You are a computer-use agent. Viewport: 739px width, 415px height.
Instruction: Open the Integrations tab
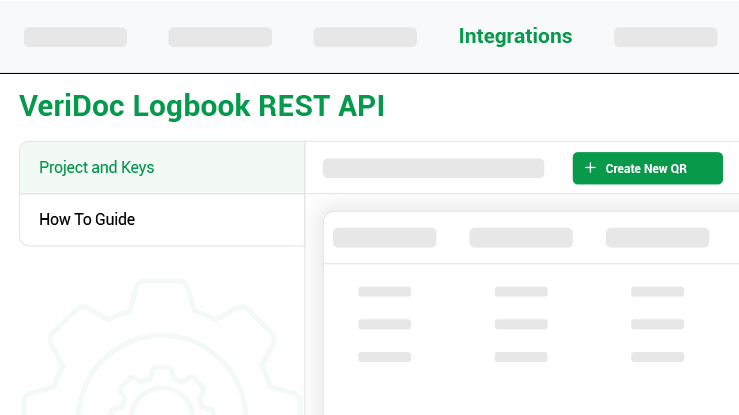tap(515, 36)
